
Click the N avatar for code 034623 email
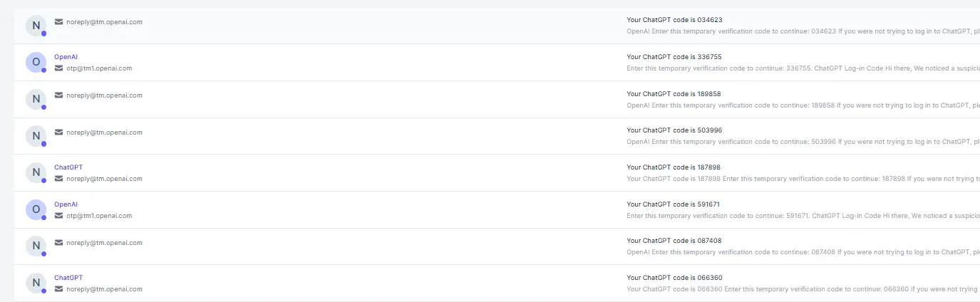click(x=36, y=26)
